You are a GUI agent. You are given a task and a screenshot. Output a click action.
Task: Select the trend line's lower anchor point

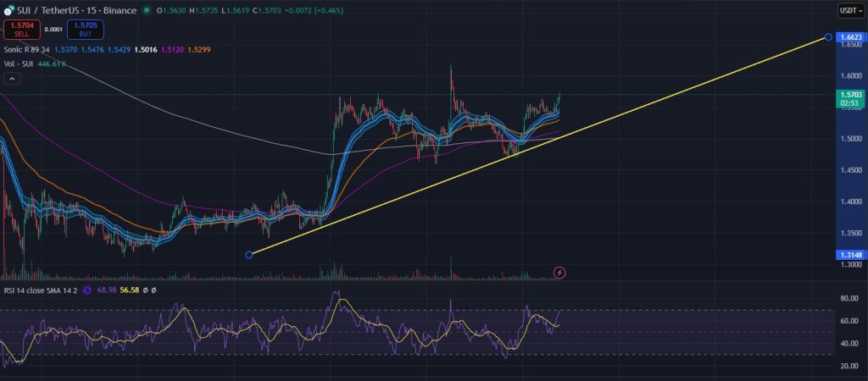coord(248,255)
